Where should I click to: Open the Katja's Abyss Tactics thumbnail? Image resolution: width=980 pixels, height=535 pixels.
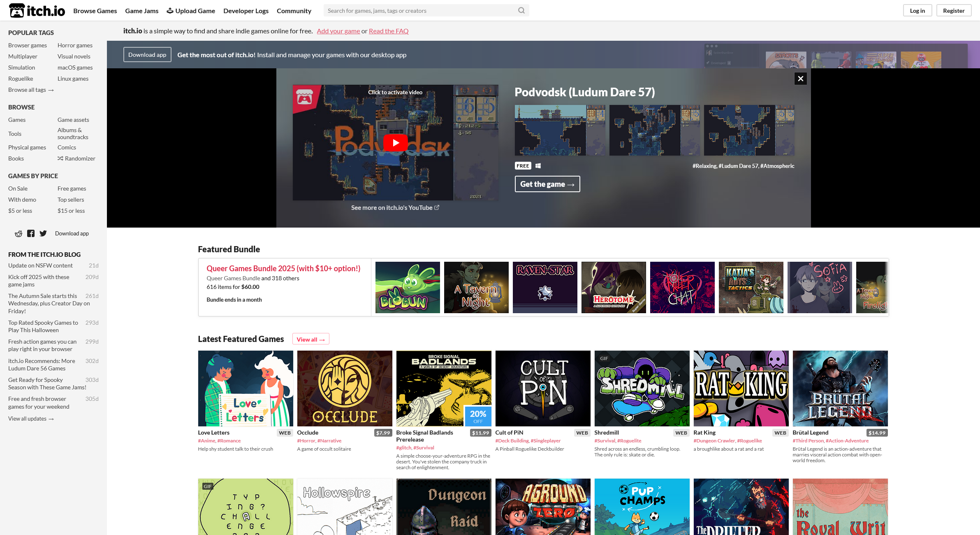(x=751, y=287)
